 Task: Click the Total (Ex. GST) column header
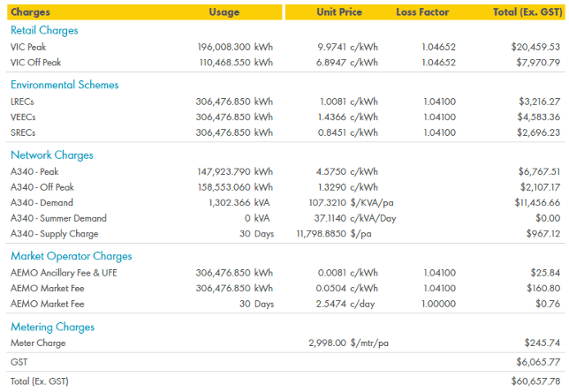click(527, 12)
